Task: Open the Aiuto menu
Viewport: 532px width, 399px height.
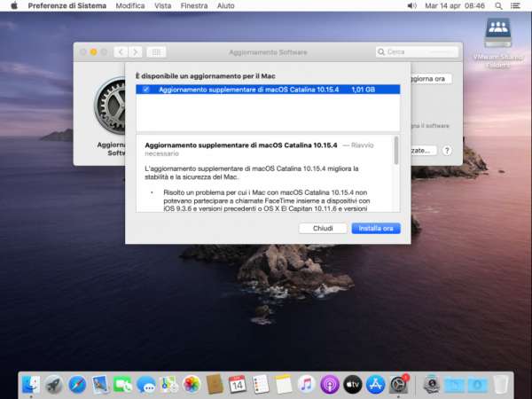Action: [x=225, y=6]
